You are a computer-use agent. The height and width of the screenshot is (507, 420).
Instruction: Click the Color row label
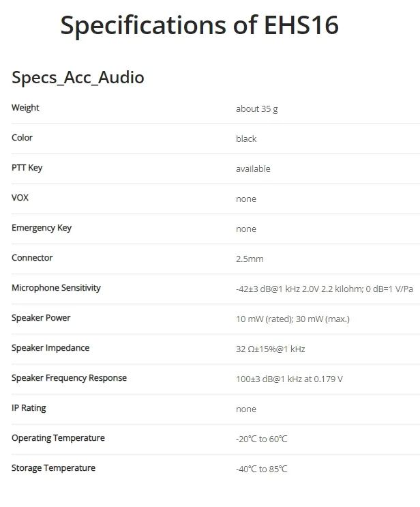point(22,138)
